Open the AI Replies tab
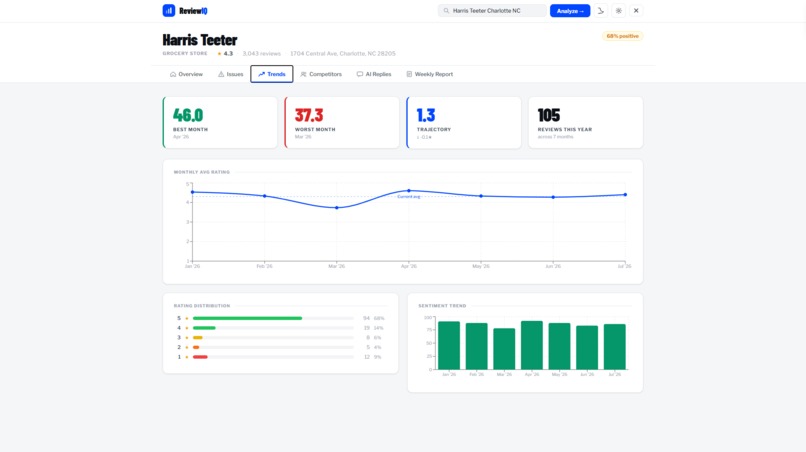The height and width of the screenshot is (452, 806). pos(374,74)
